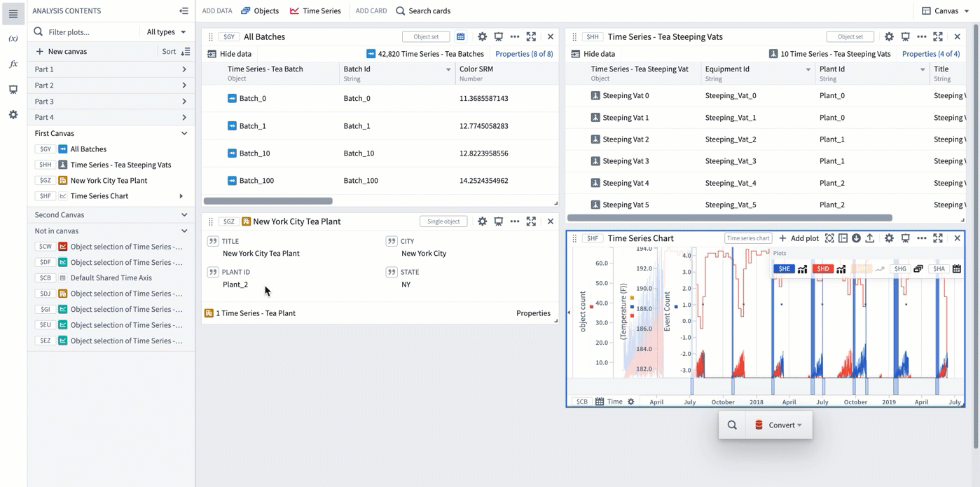Open the All types filter dropdown
This screenshot has height=487, width=980.
click(x=166, y=32)
